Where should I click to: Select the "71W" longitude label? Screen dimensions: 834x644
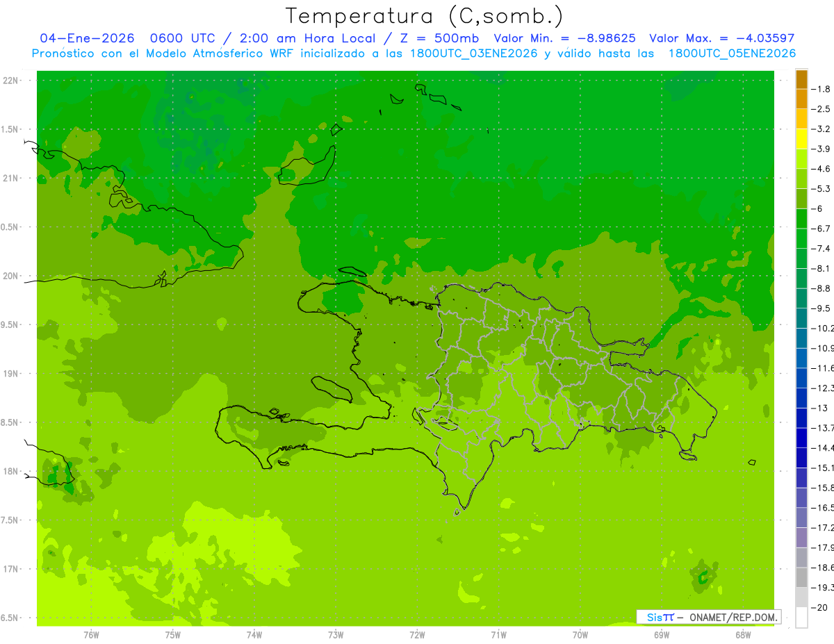[498, 635]
